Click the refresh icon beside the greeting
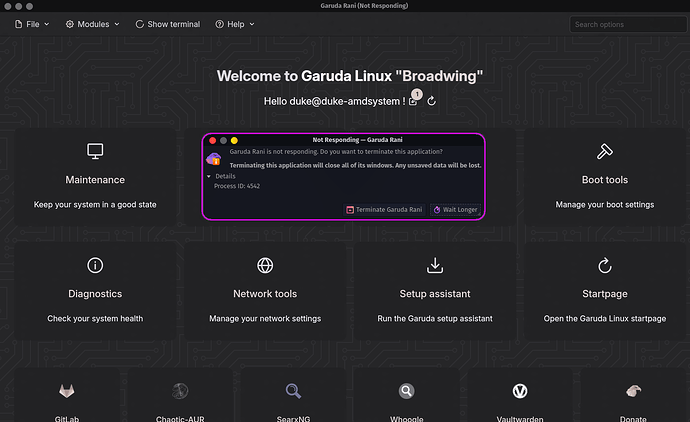 coord(431,101)
